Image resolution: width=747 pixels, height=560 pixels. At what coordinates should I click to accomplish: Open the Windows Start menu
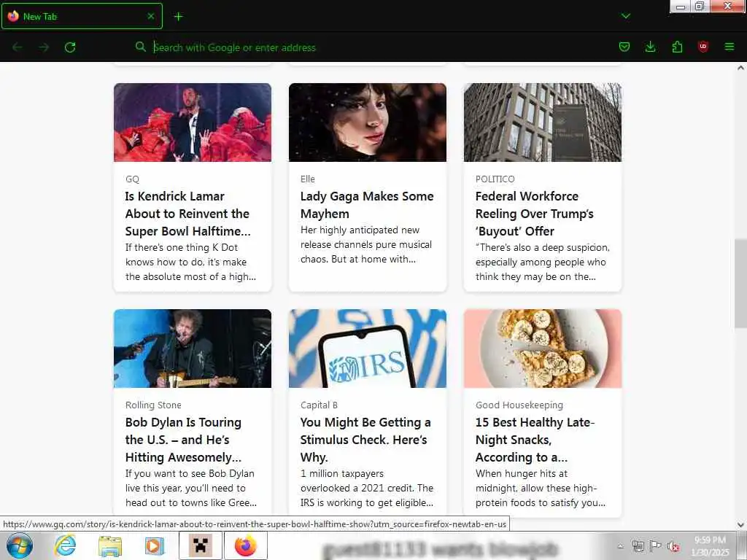(x=20, y=545)
